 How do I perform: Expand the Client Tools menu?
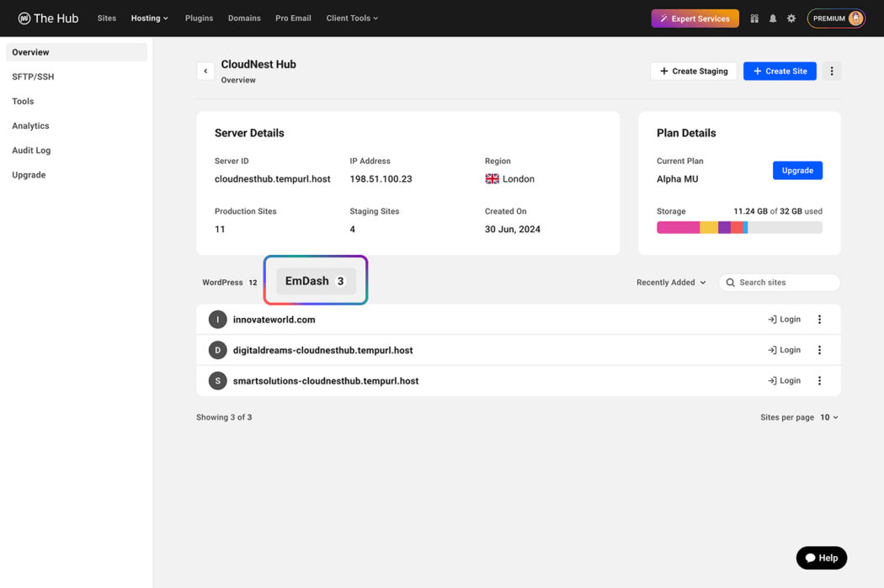[x=352, y=18]
